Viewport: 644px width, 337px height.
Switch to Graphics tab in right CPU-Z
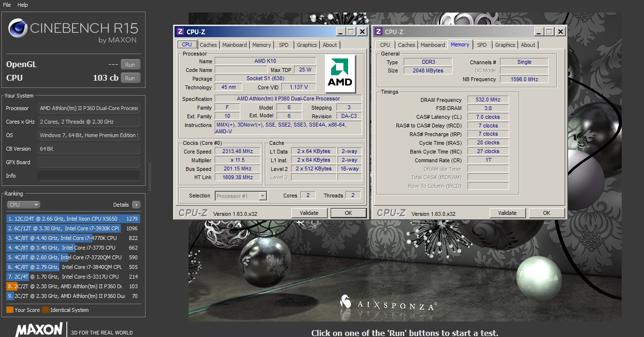coord(505,45)
